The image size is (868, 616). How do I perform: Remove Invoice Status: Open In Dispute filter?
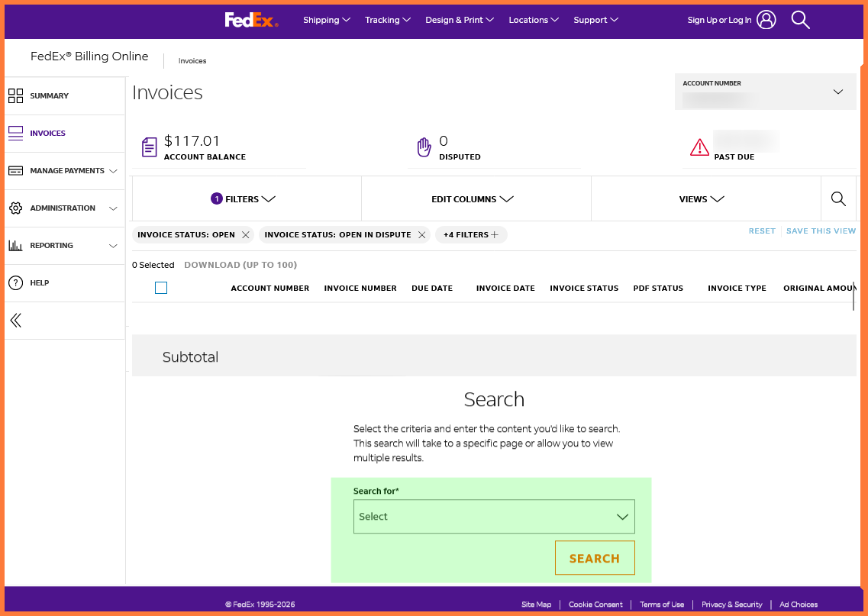(422, 234)
